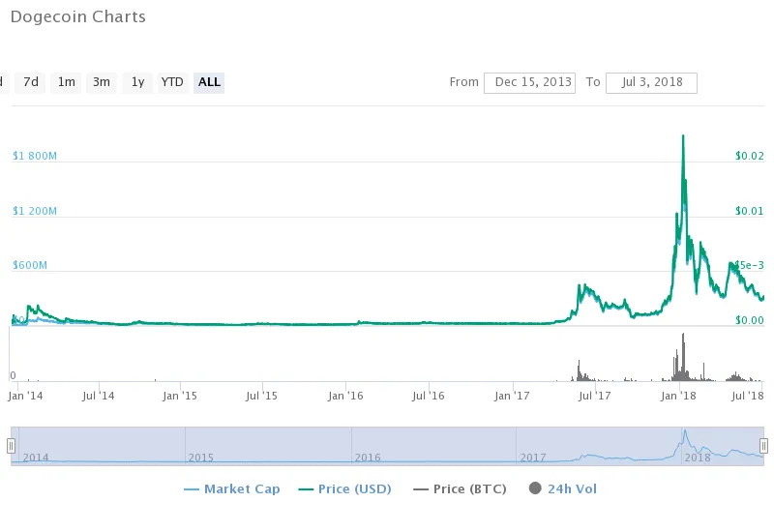Click the $0.00 price axis label
Screen dimensions: 774x532
coord(749,320)
